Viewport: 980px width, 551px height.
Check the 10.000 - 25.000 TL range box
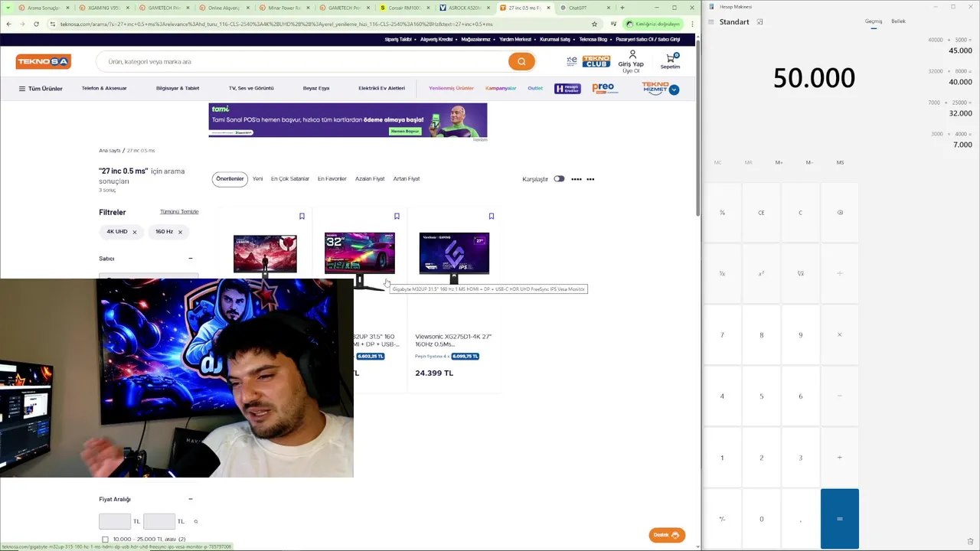click(x=105, y=540)
